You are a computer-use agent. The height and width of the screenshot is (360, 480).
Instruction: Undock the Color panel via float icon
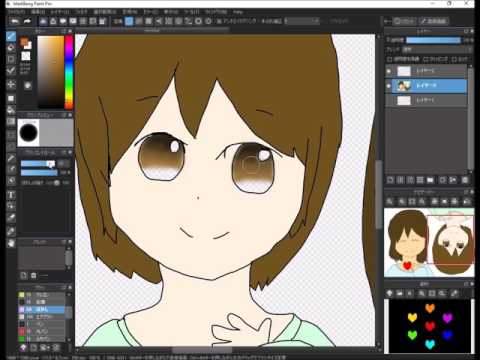[x=64, y=31]
